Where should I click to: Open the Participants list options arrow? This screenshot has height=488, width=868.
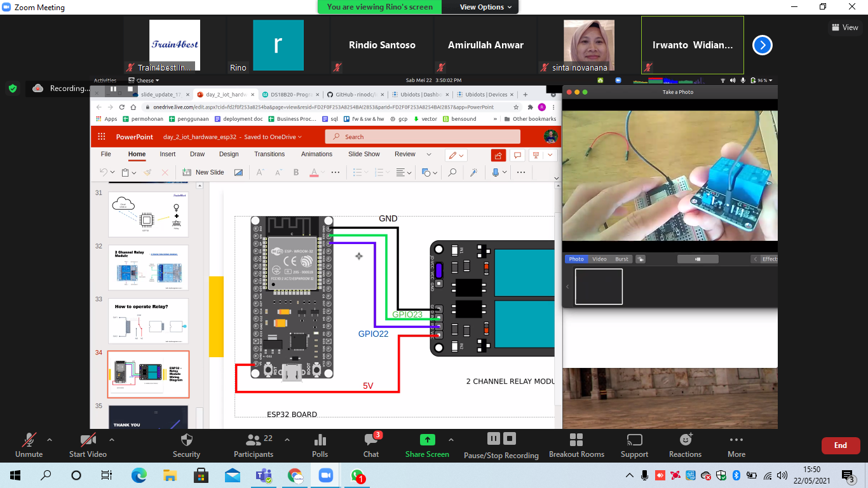point(287,440)
